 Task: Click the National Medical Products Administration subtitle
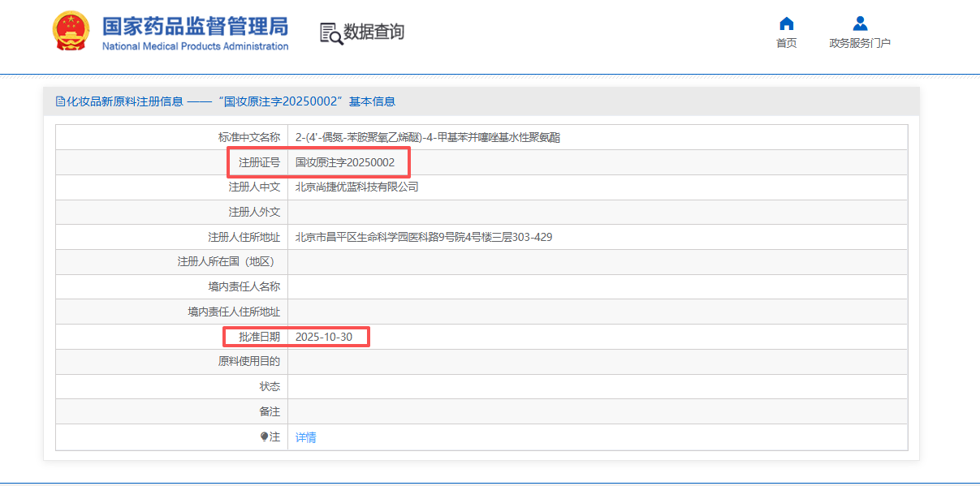(195, 46)
